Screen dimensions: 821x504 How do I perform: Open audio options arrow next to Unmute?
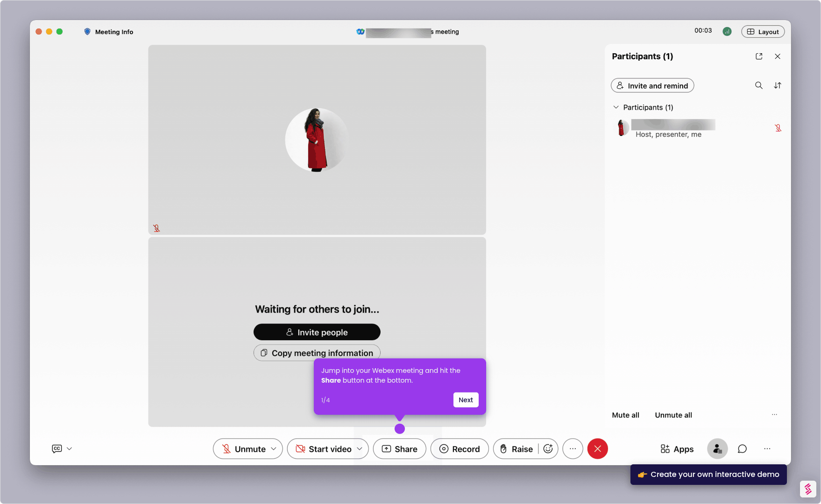click(274, 448)
